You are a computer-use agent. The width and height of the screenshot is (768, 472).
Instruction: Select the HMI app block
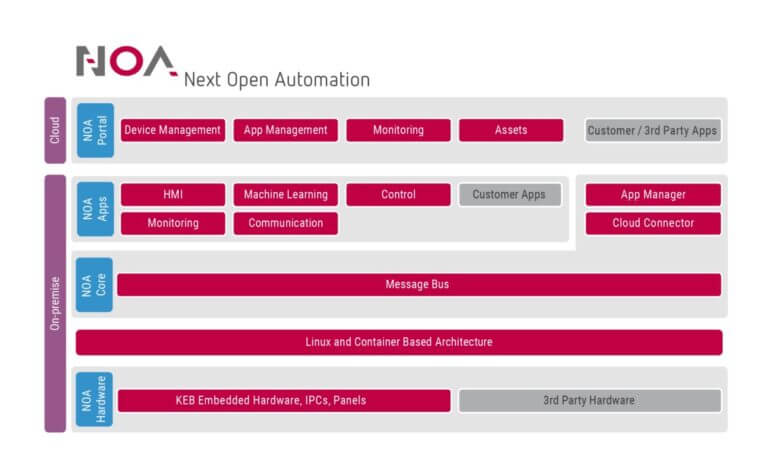[x=172, y=195]
